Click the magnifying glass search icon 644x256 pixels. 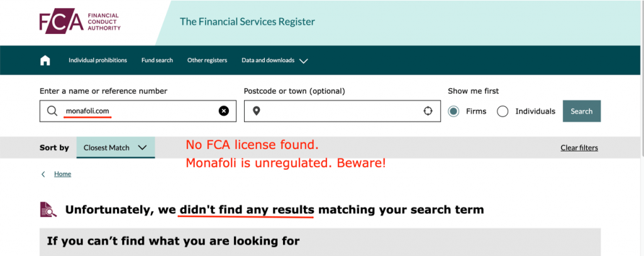(x=52, y=111)
